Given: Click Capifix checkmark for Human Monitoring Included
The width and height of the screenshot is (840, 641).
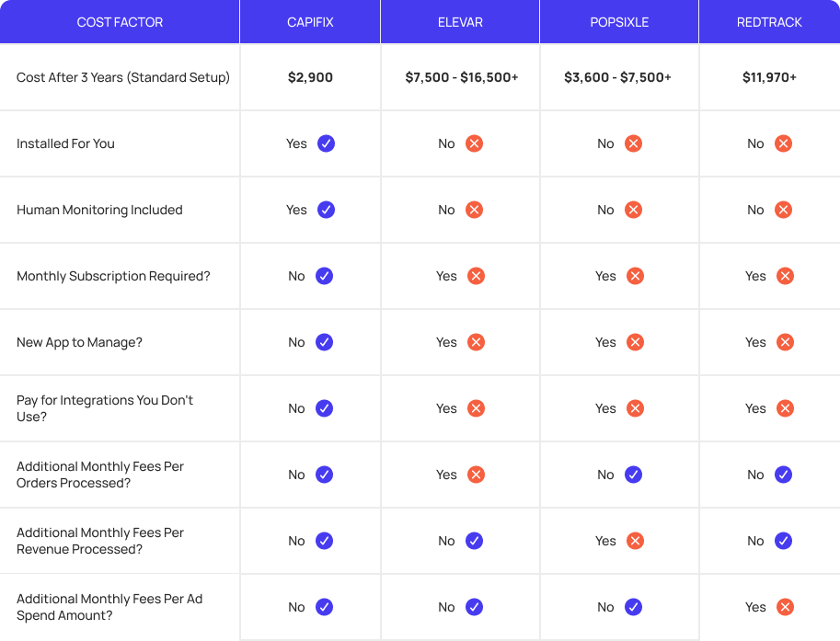Looking at the screenshot, I should click(327, 210).
